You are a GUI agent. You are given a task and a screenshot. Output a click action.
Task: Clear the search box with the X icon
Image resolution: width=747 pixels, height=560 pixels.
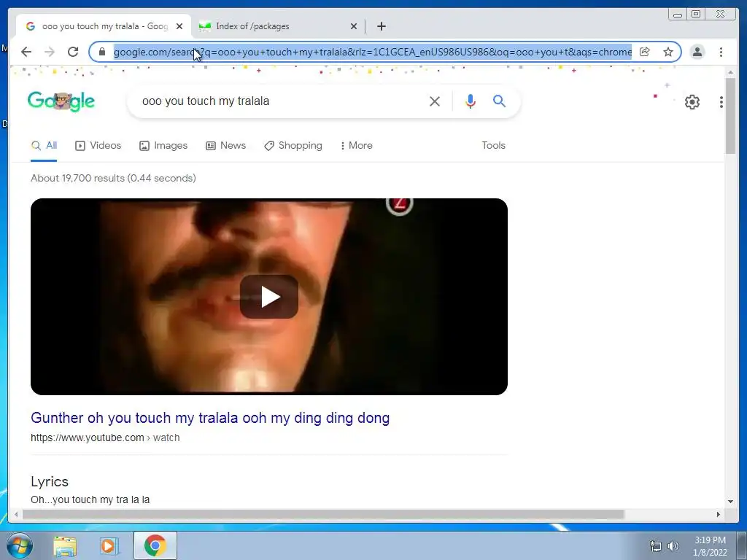click(435, 101)
